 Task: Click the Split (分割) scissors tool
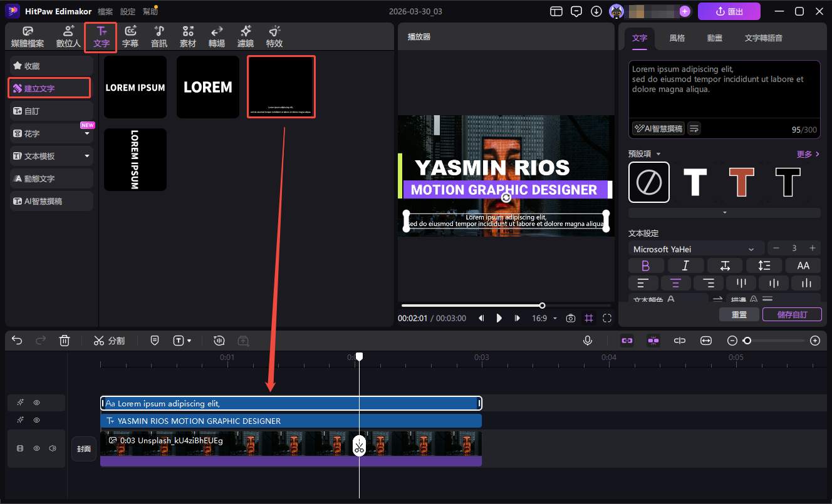(x=109, y=341)
